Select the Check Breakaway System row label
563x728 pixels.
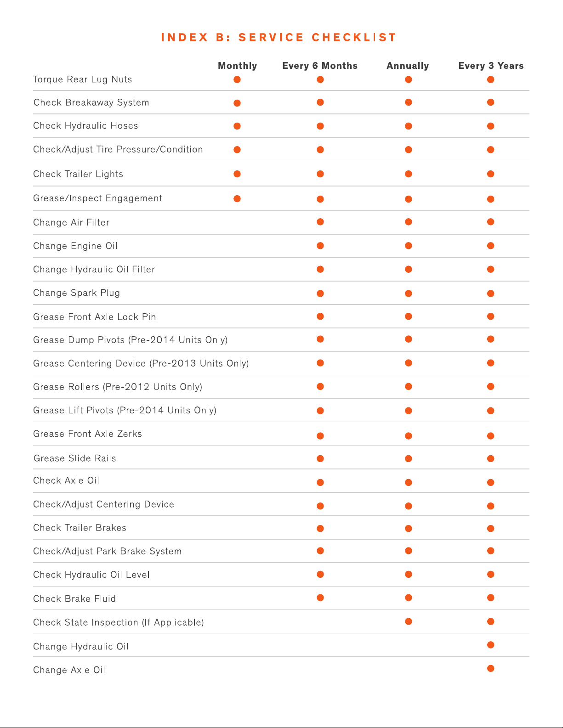(91, 102)
